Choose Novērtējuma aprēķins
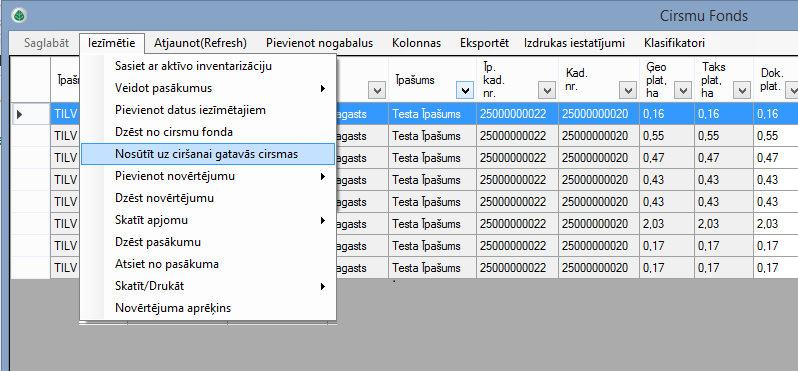Viewport: 798px width, 371px height. pyautogui.click(x=208, y=308)
